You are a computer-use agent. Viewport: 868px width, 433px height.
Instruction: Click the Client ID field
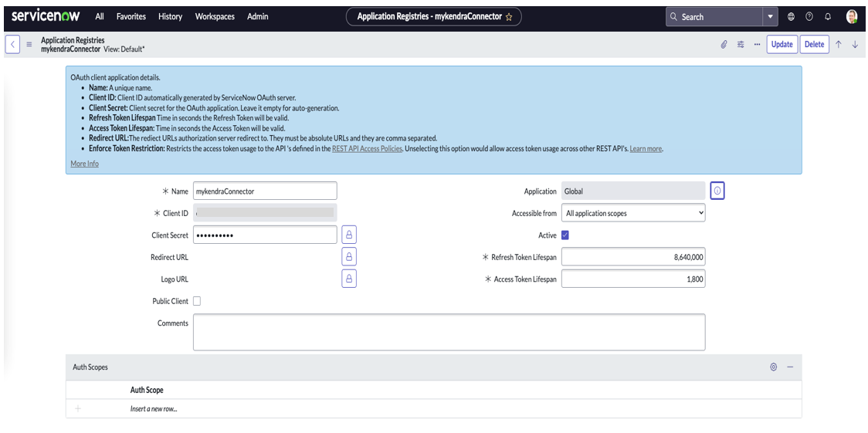[x=265, y=213]
